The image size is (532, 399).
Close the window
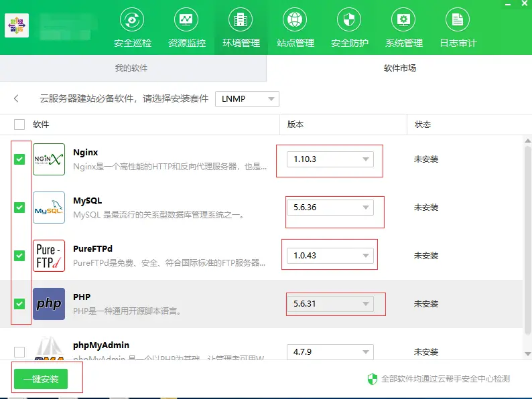coord(524,4)
